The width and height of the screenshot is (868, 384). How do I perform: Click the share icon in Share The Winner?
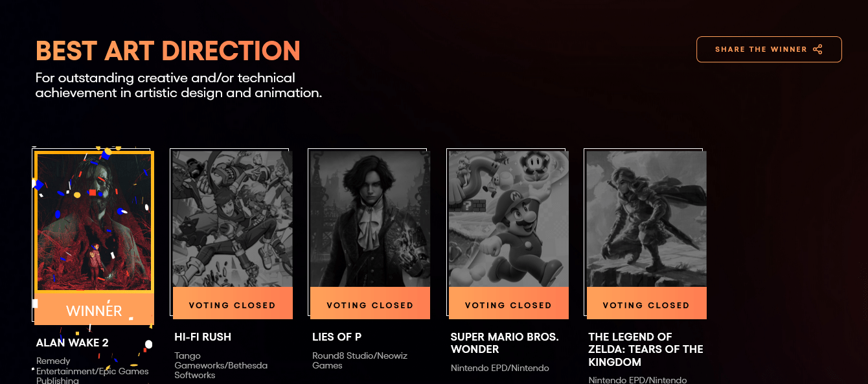tap(817, 49)
